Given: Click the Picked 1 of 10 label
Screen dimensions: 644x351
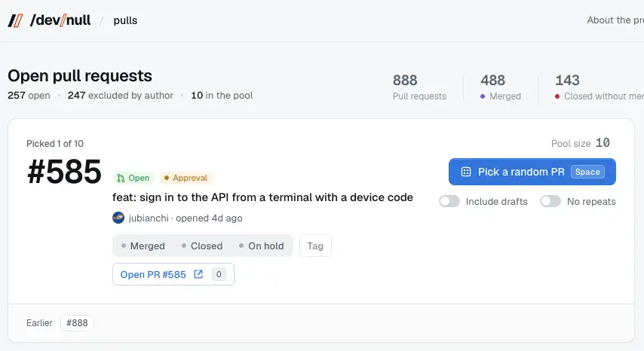Looking at the screenshot, I should (x=55, y=144).
